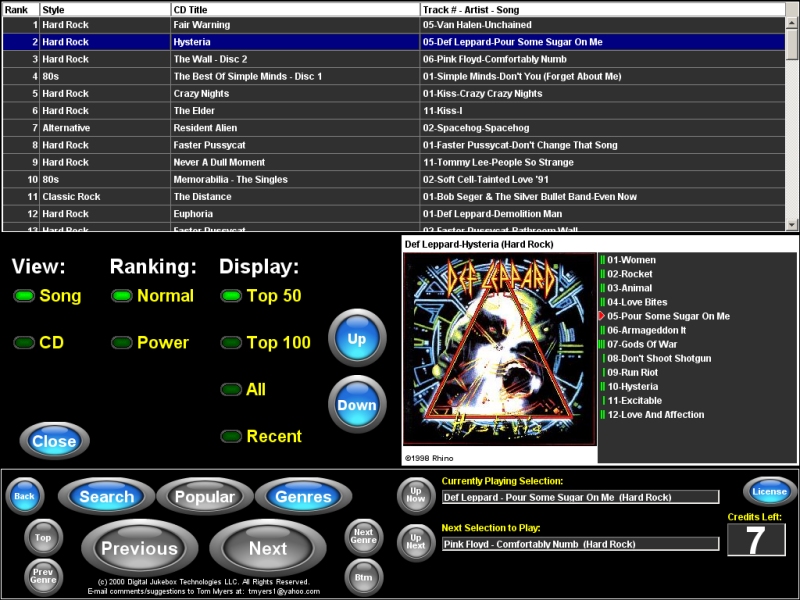
Task: Click the round blue Down button
Action: point(357,404)
